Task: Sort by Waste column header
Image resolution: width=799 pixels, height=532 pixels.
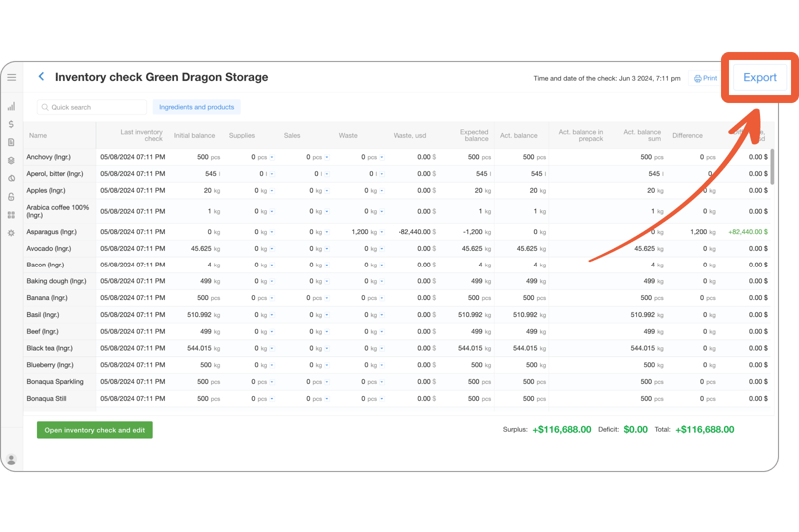Action: (x=348, y=136)
